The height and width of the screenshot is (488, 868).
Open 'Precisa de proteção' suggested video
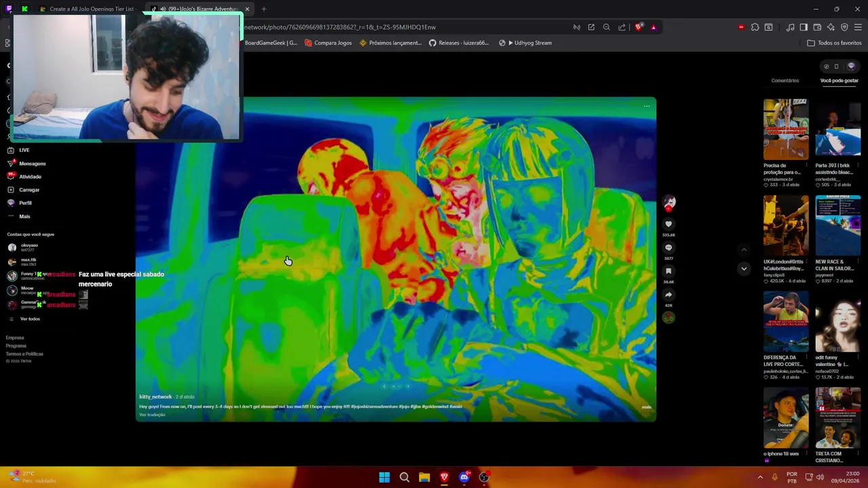(x=785, y=129)
